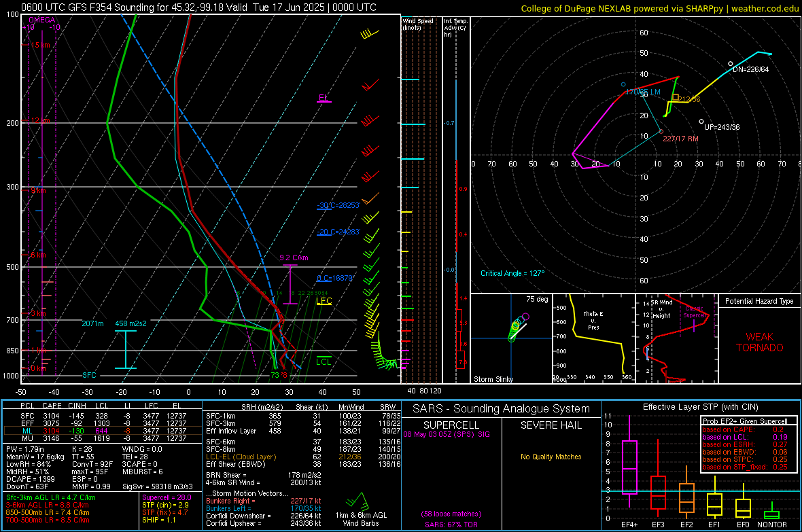Click the MBURST = 6 value
The image size is (802, 532).
coord(143,472)
